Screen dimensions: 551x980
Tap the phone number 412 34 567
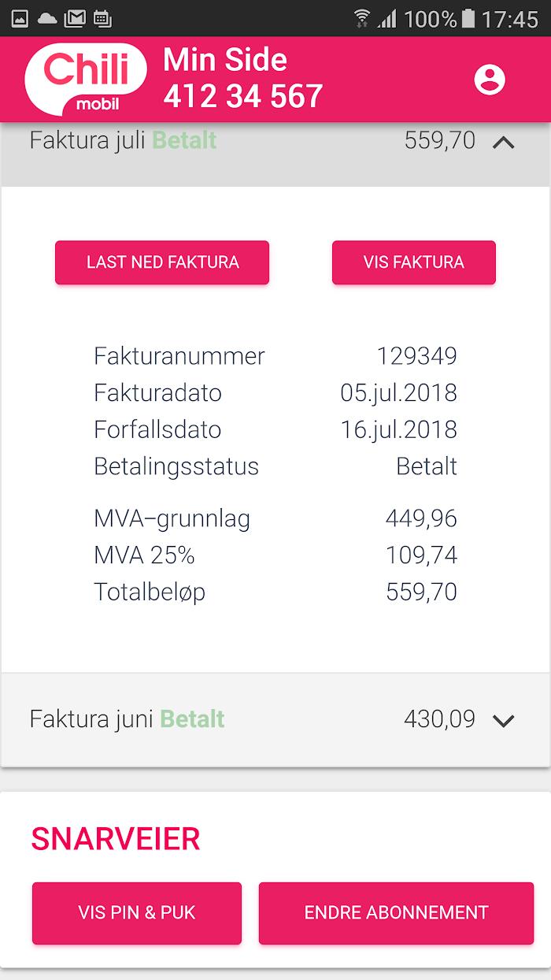(x=243, y=96)
